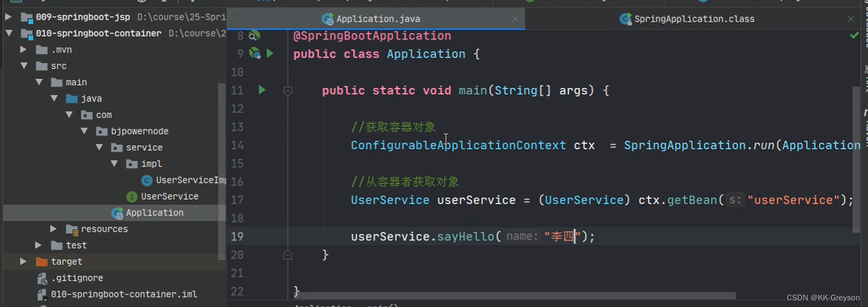The image size is (868, 307).
Task: Click the Application.java tab file icon
Action: click(x=327, y=19)
